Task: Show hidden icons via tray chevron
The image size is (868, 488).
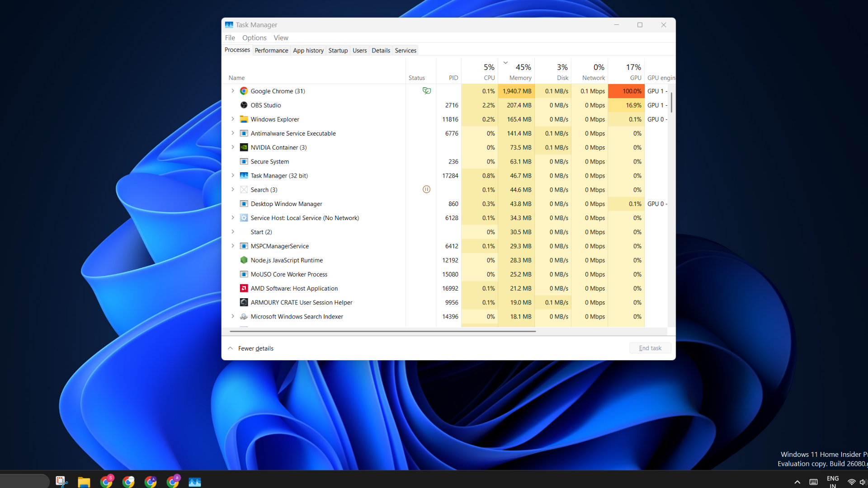Action: coord(797,482)
